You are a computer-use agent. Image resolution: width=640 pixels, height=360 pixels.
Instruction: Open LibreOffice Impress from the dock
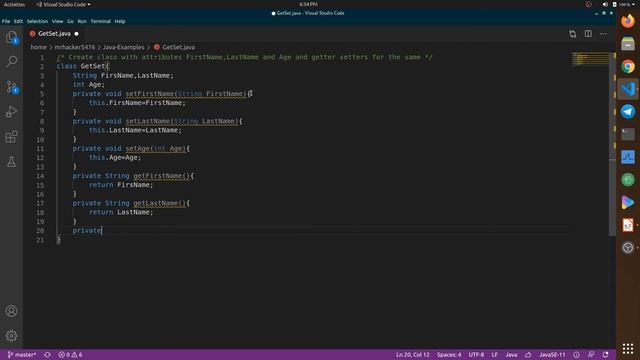pyautogui.click(x=628, y=225)
